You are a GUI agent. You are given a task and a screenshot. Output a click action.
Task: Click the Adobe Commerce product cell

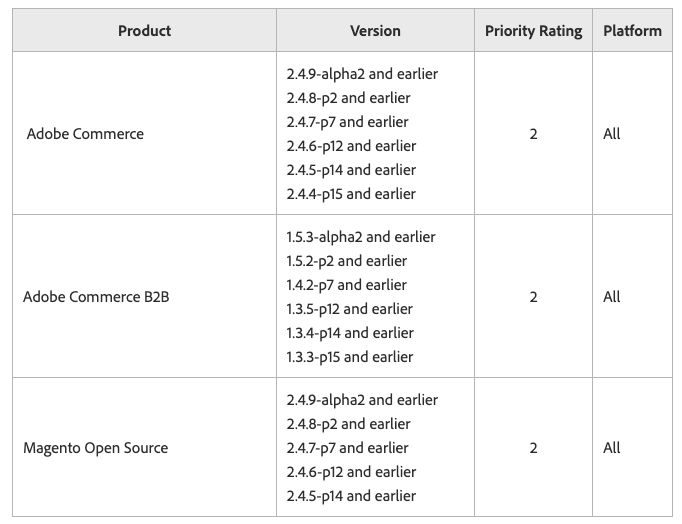click(85, 134)
